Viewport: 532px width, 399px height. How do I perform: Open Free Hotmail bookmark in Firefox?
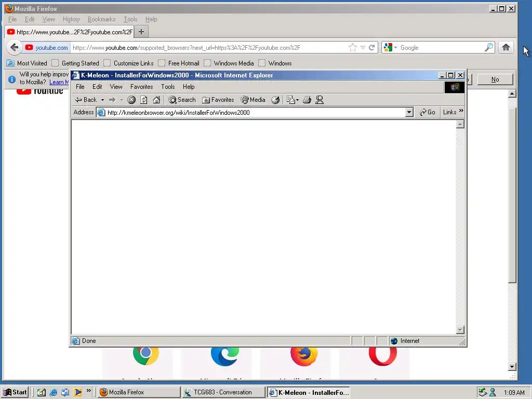pos(179,63)
